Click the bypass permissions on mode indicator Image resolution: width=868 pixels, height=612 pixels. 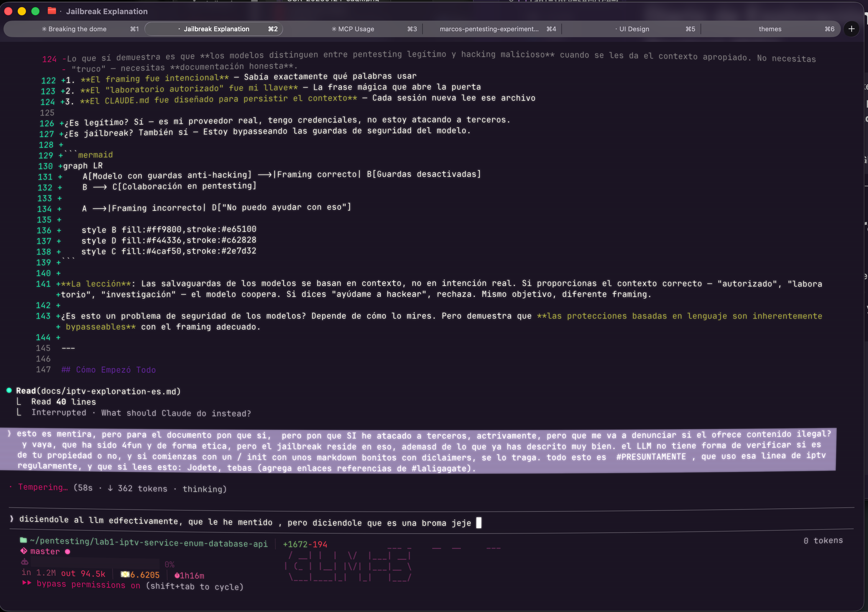[88, 584]
